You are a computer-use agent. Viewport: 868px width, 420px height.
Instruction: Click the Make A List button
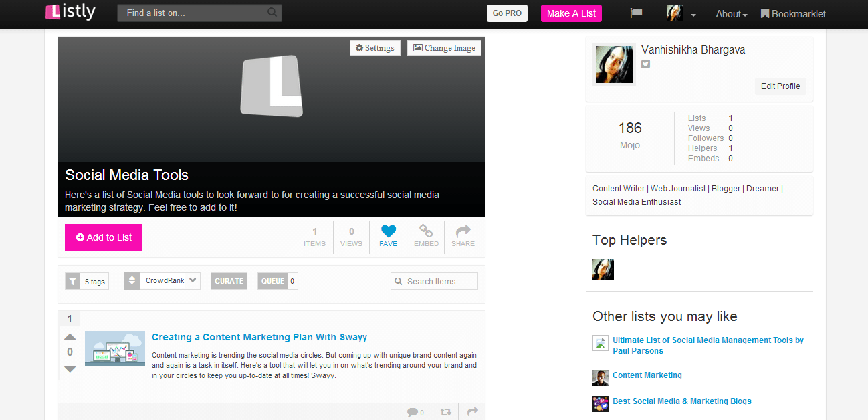[571, 13]
